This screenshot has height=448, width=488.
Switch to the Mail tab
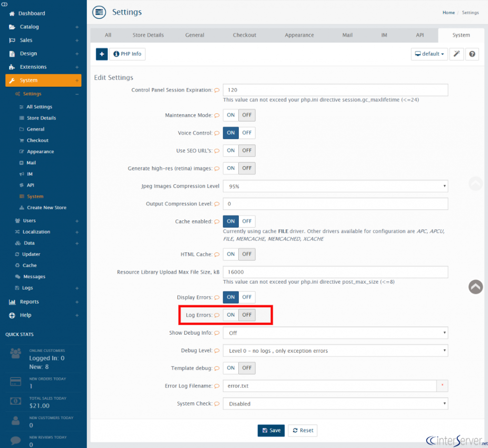click(x=347, y=35)
